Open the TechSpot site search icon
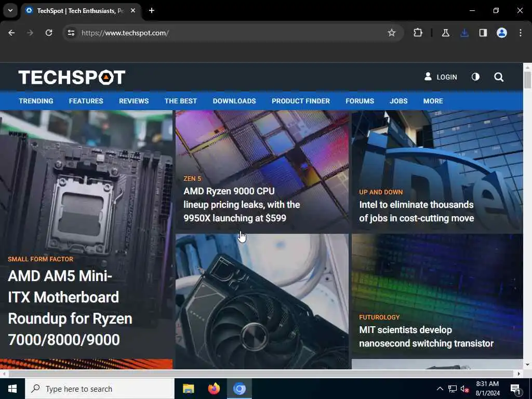Image resolution: width=532 pixels, height=399 pixels. pyautogui.click(x=499, y=77)
